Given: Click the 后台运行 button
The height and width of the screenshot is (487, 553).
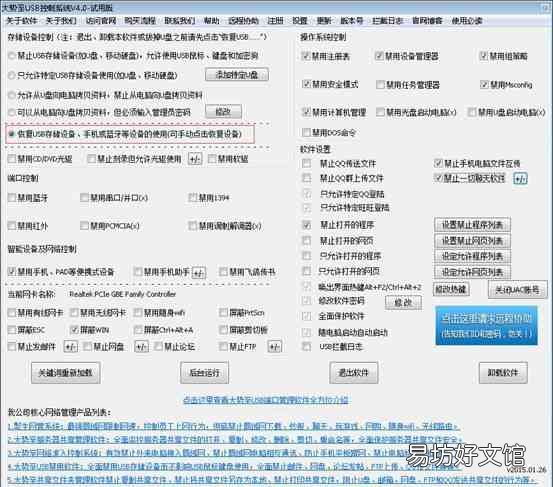Looking at the screenshot, I should pos(205,372).
